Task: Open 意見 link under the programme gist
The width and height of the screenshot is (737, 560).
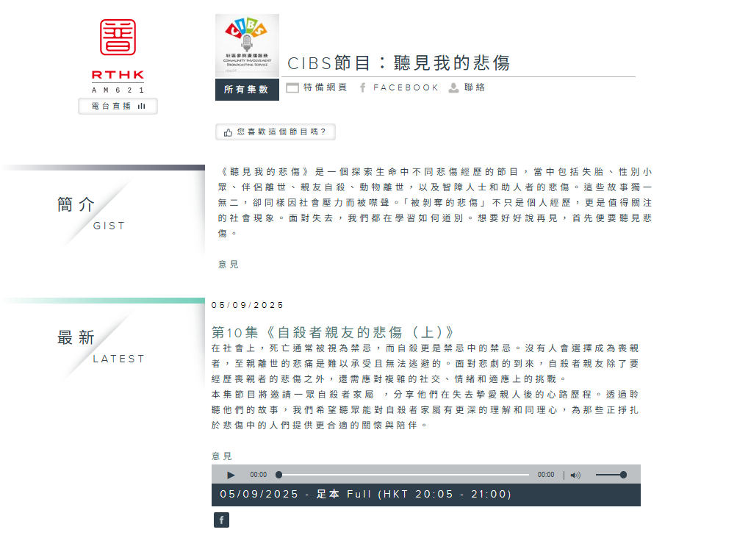Action: [229, 265]
